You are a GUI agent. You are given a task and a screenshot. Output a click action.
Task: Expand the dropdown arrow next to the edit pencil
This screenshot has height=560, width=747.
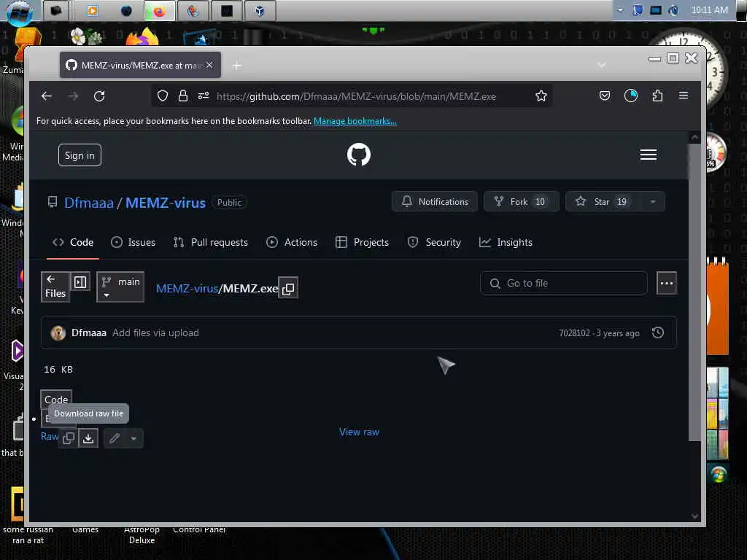tap(133, 438)
